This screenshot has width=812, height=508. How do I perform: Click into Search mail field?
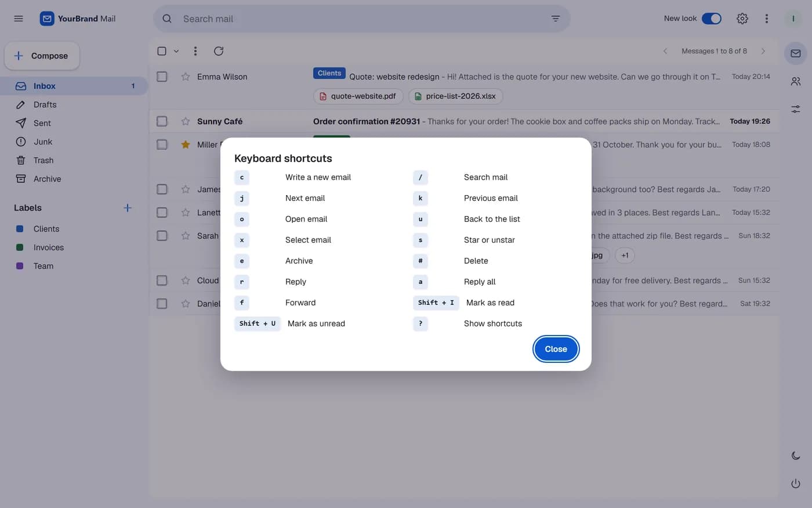click(x=362, y=19)
